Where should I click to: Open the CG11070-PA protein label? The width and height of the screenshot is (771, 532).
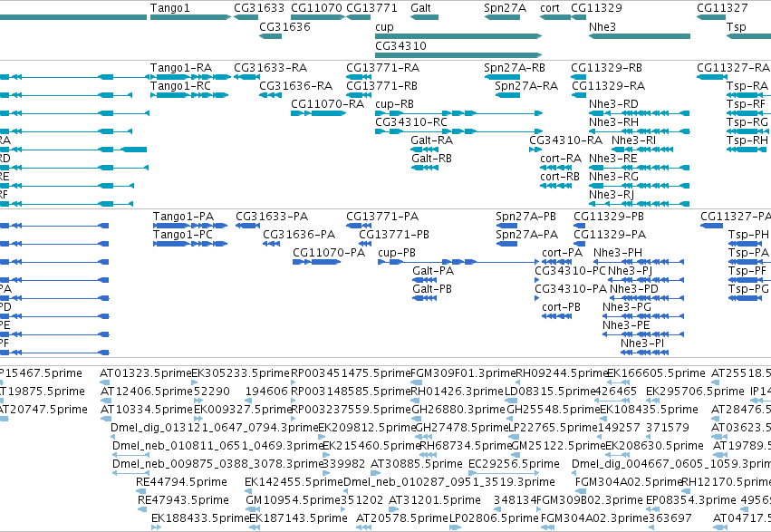[x=329, y=253]
